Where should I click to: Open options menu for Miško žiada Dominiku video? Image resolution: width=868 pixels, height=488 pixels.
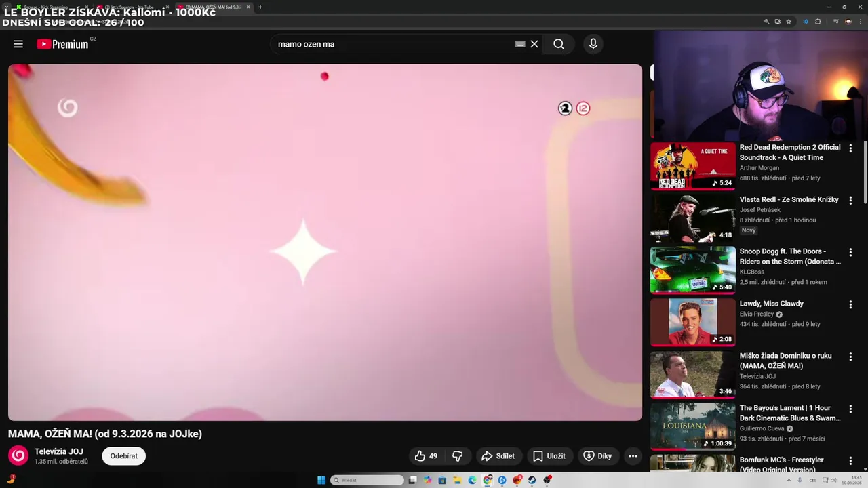(x=850, y=357)
